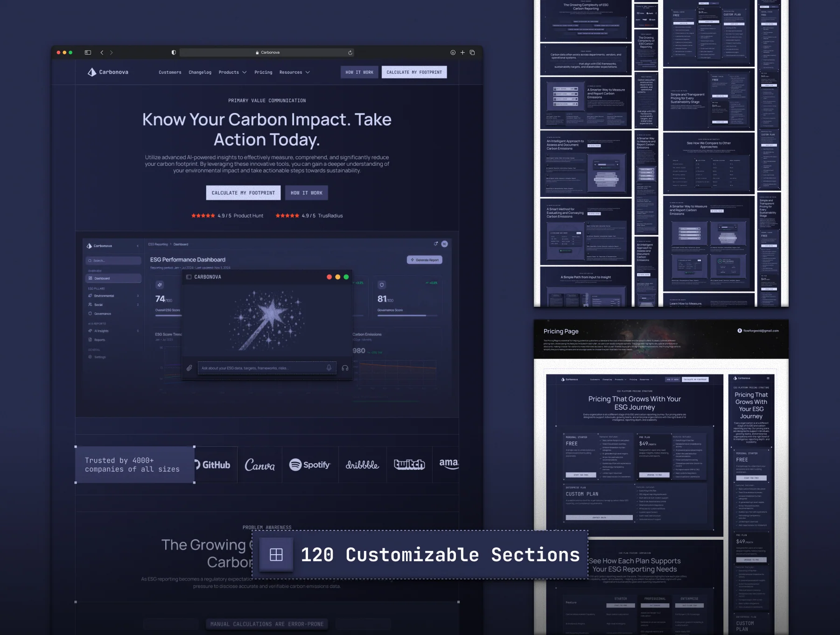Viewport: 840px width, 635px height.
Task: Open a new tab with plus icon
Action: pos(462,52)
